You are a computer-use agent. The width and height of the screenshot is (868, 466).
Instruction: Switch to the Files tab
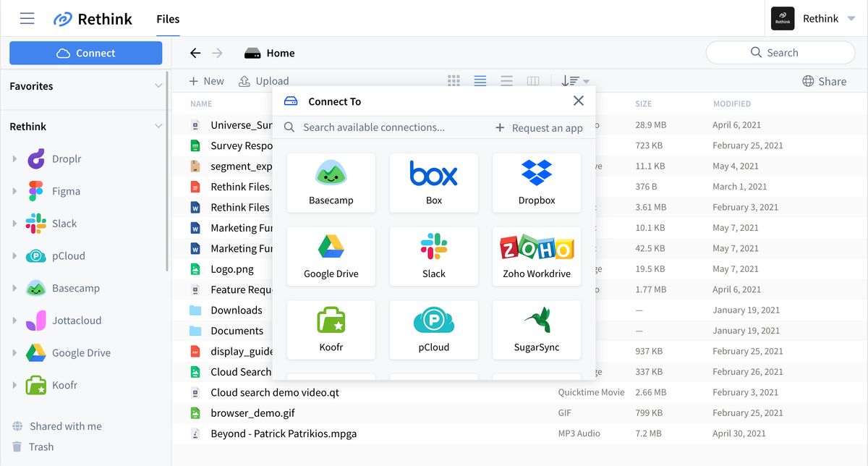click(167, 18)
